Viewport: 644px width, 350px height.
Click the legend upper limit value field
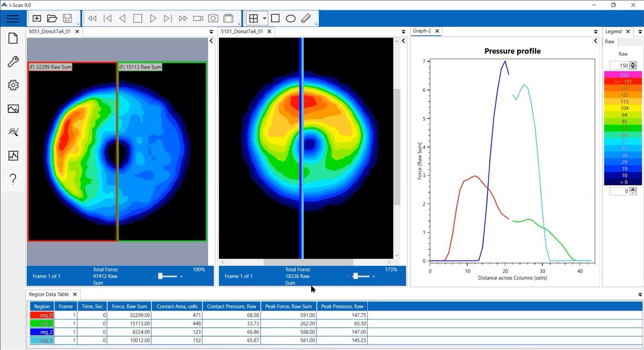click(619, 65)
